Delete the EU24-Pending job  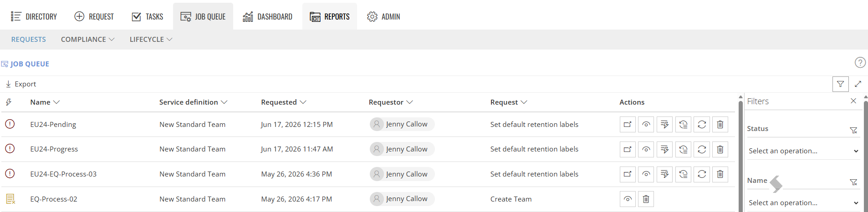pyautogui.click(x=720, y=124)
